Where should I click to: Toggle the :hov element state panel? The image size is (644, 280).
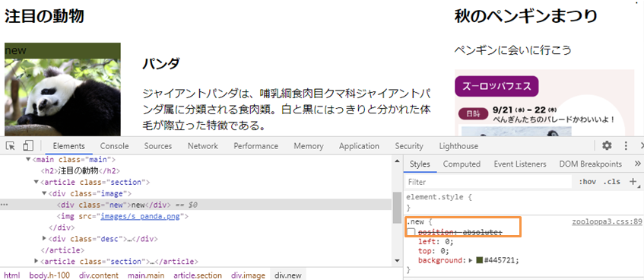587,182
